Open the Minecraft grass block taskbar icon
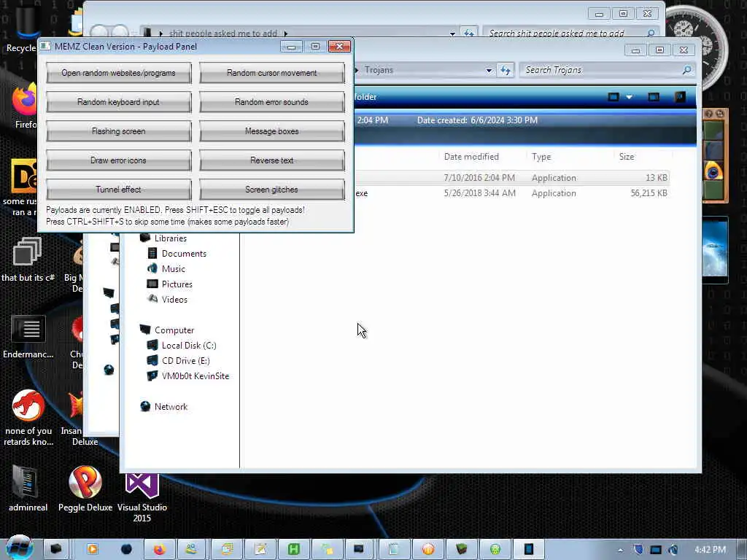 [x=461, y=550]
